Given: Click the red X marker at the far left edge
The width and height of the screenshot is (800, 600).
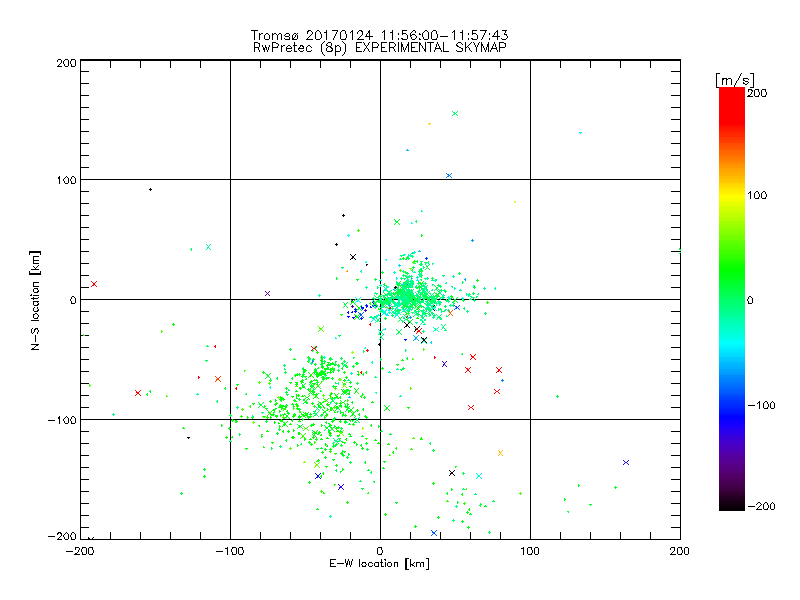Looking at the screenshot, I should (94, 284).
